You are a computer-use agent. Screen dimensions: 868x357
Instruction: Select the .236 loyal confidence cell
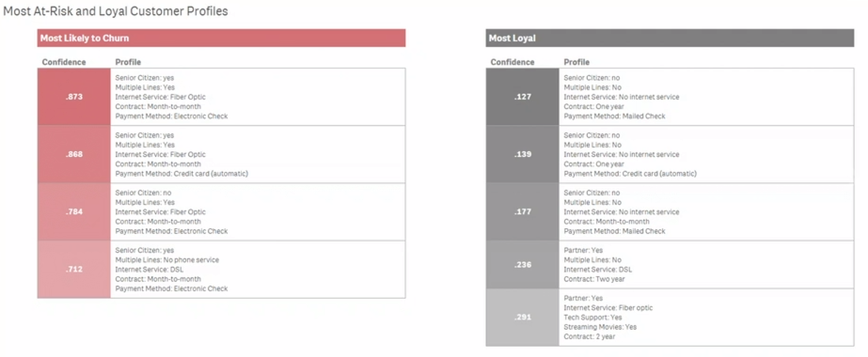523,265
